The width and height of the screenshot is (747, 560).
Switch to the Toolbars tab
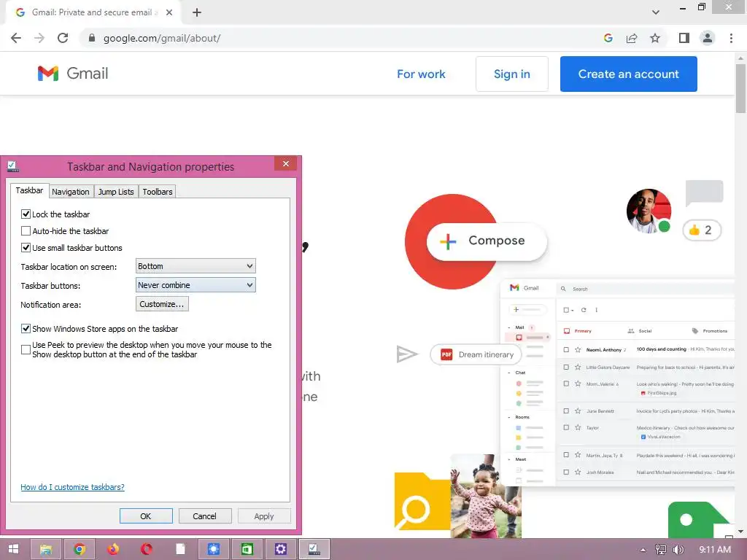pyautogui.click(x=158, y=192)
